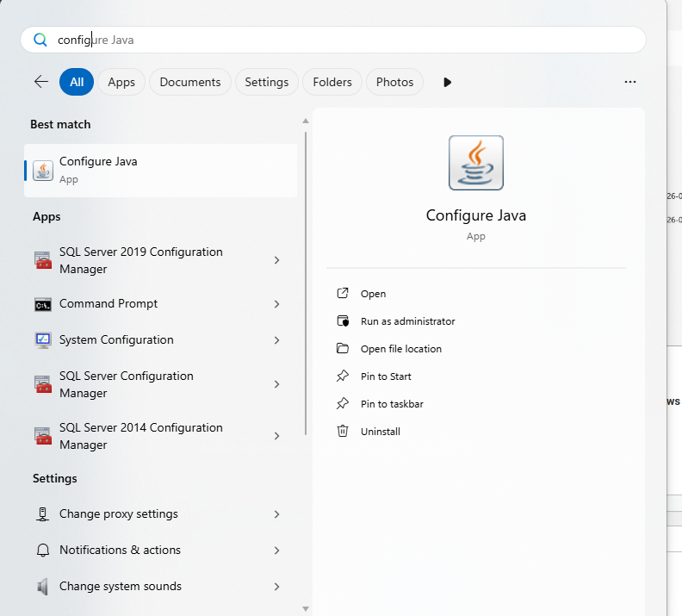This screenshot has height=616, width=682.
Task: Select System Configuration result text
Action: 116,339
